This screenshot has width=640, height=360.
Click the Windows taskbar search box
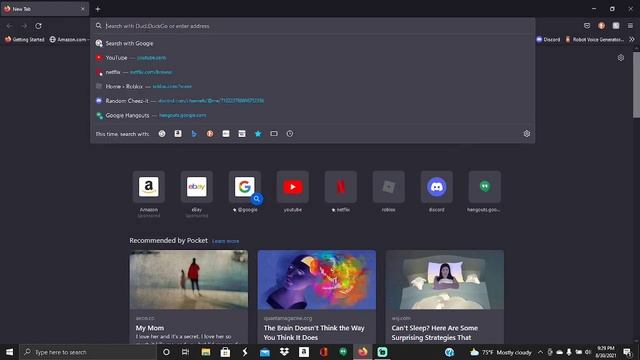tap(88, 352)
